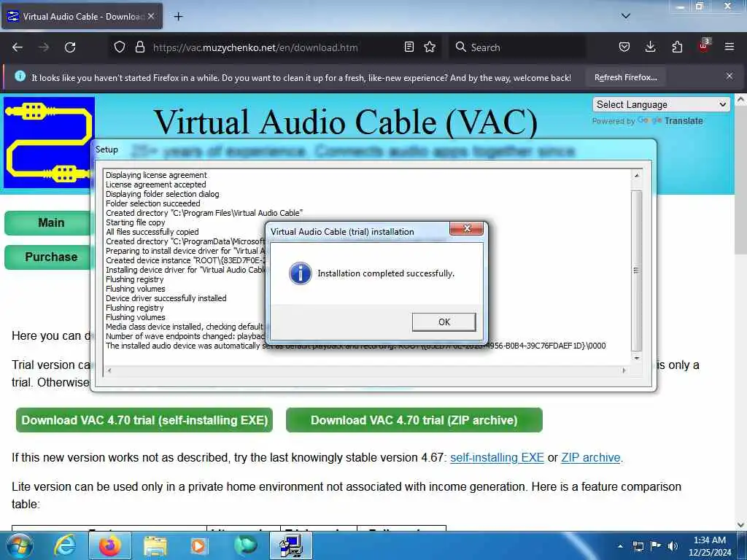Open the version 4.67 ZIP archive link
The image size is (747, 560).
(591, 458)
